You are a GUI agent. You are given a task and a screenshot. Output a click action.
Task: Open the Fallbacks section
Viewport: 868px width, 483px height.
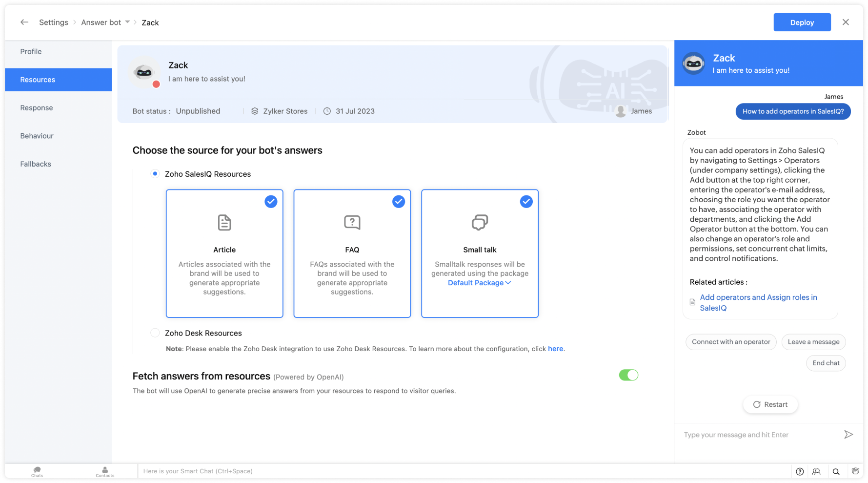click(x=58, y=164)
